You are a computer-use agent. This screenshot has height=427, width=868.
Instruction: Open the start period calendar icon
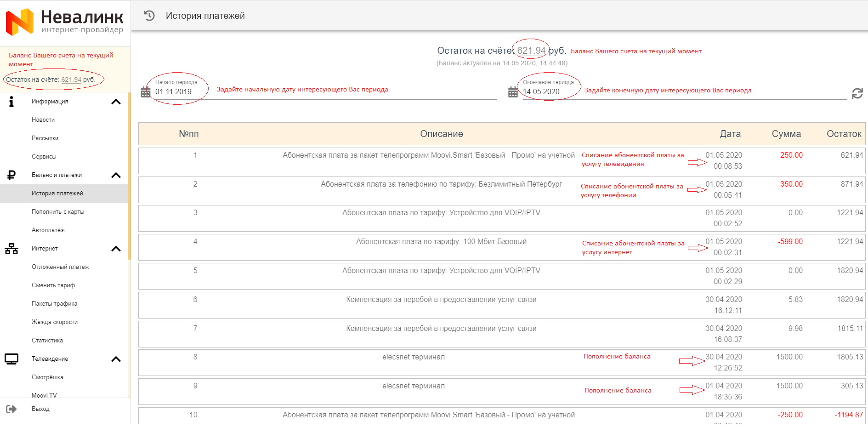[146, 92]
